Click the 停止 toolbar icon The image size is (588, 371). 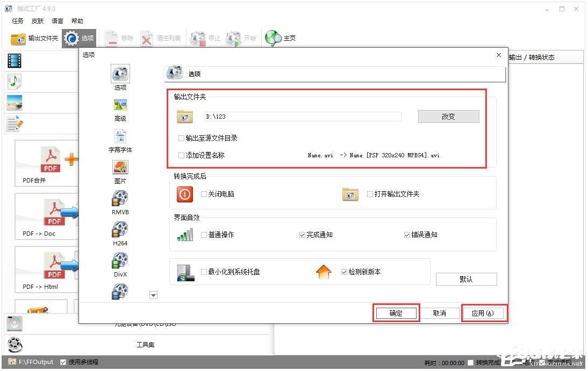198,38
